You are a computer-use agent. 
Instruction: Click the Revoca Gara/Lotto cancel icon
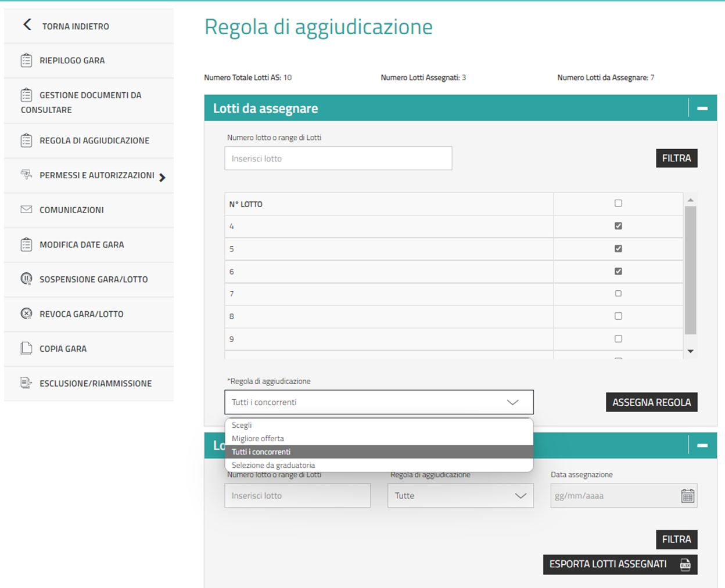click(26, 314)
